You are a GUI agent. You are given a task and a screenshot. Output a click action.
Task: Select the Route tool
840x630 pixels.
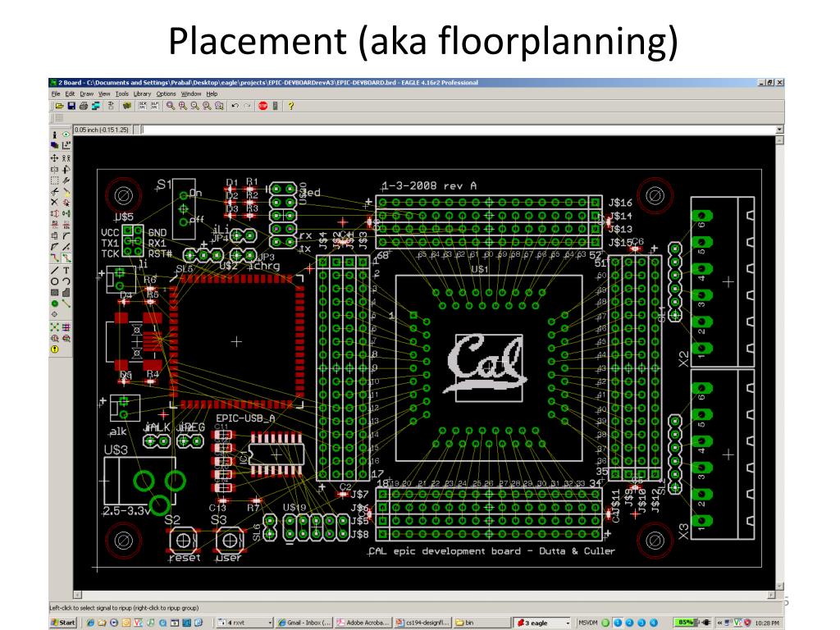pyautogui.click(x=55, y=257)
